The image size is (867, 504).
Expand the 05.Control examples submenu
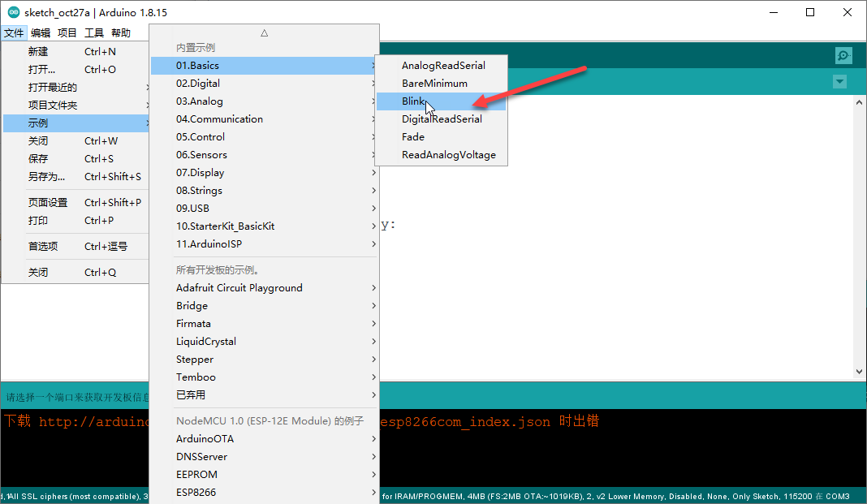click(x=265, y=136)
